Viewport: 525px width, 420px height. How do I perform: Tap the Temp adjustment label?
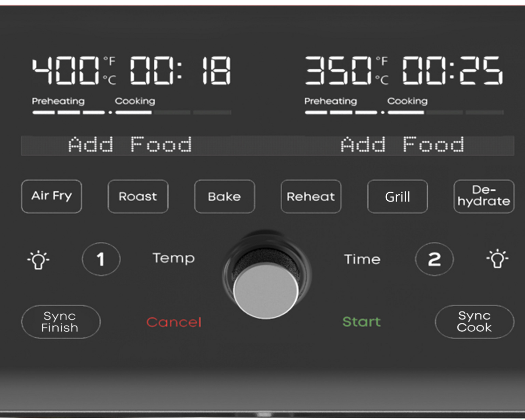pyautogui.click(x=174, y=258)
